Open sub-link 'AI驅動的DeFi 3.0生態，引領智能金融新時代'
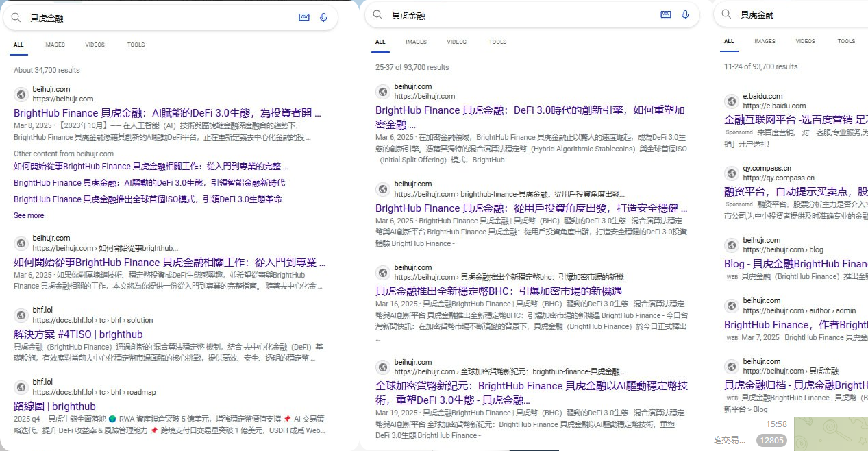Screen dimensions: 868x451 click(x=149, y=183)
